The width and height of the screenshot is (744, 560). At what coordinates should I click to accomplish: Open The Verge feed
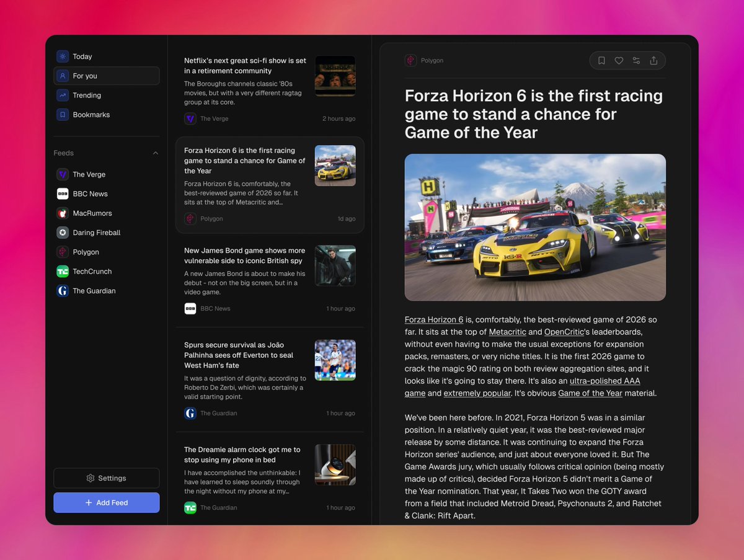107,174
